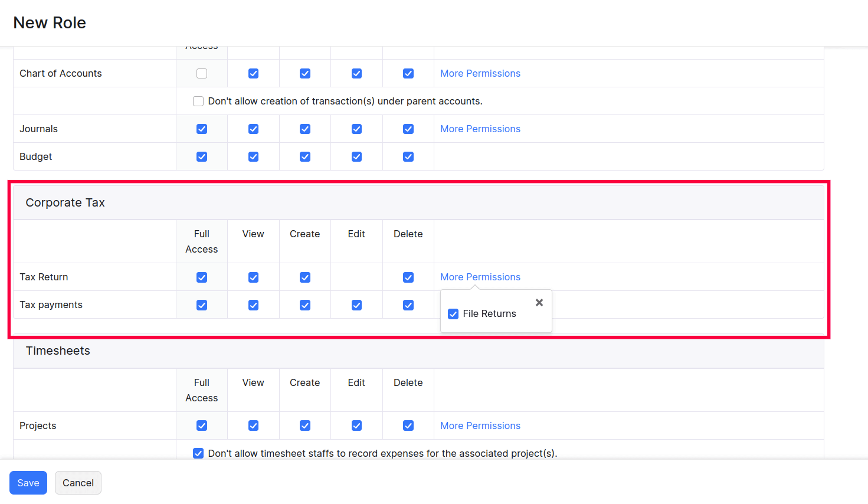
Task: Uncheck View permission for Chart of Accounts
Action: point(253,73)
